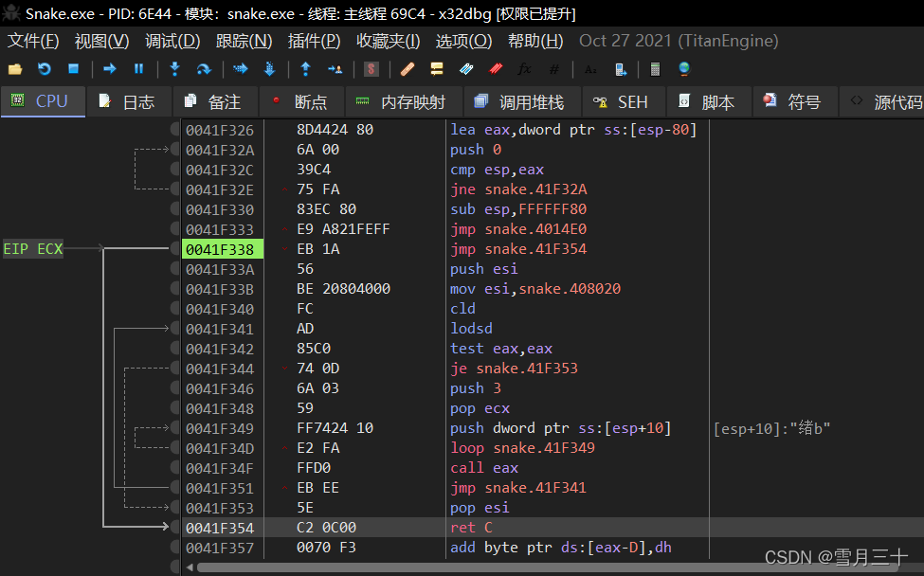Select the CPU tab
924x576 pixels.
[x=43, y=102]
